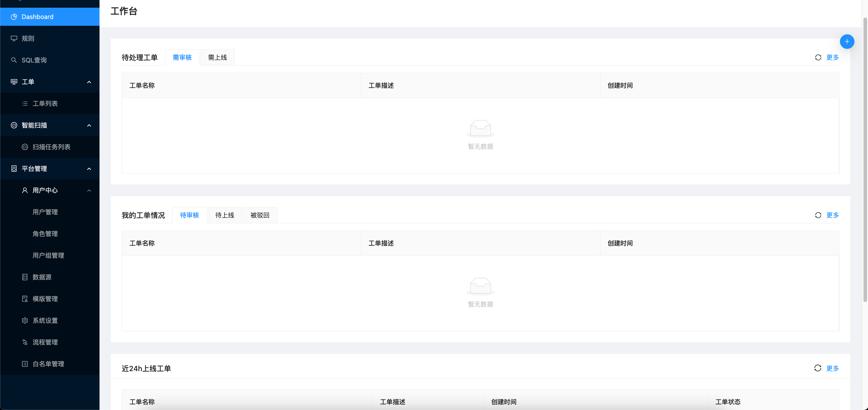The image size is (868, 410).
Task: Open 系统设置 in sidebar
Action: 45,320
